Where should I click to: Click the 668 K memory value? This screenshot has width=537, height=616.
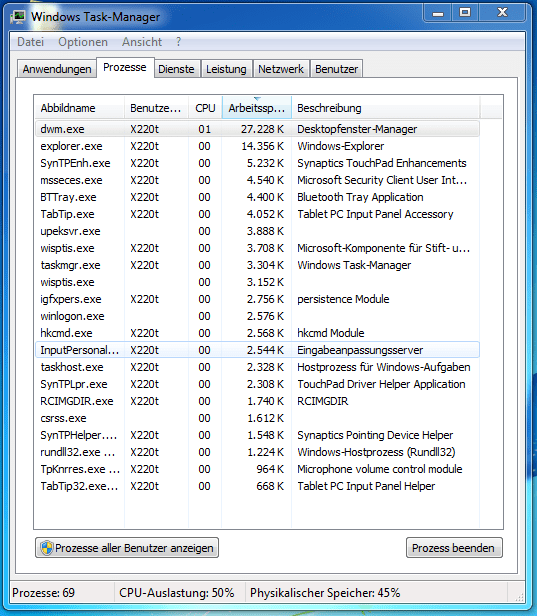pyautogui.click(x=270, y=486)
